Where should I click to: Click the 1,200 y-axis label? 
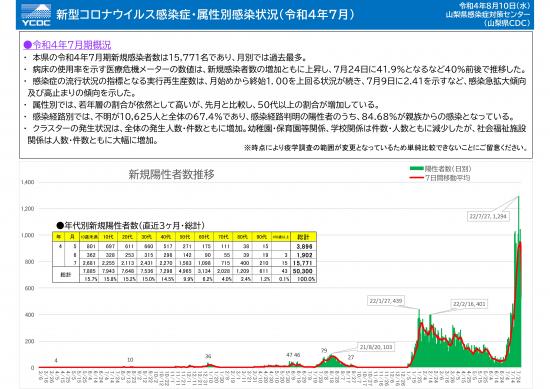(x=28, y=209)
